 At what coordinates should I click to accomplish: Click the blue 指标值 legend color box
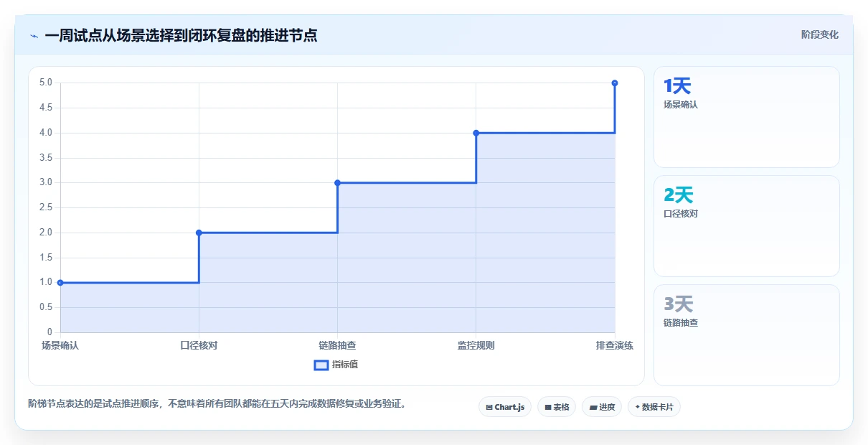(321, 365)
